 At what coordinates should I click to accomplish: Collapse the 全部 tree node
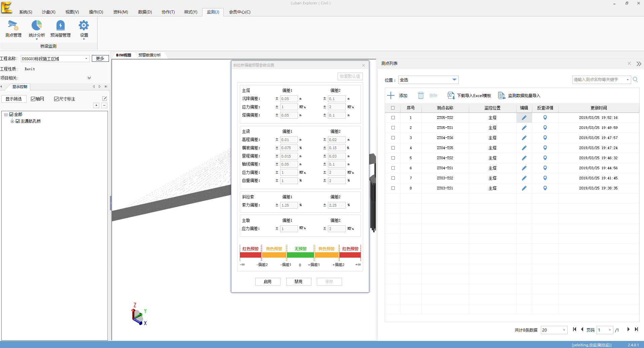pos(6,115)
